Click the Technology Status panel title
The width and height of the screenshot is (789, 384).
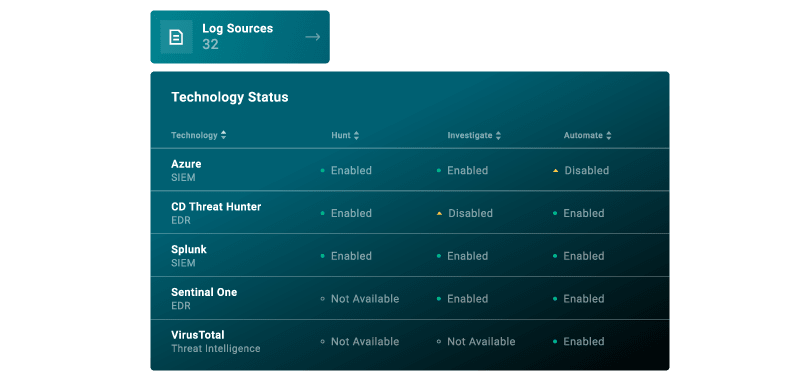click(230, 97)
